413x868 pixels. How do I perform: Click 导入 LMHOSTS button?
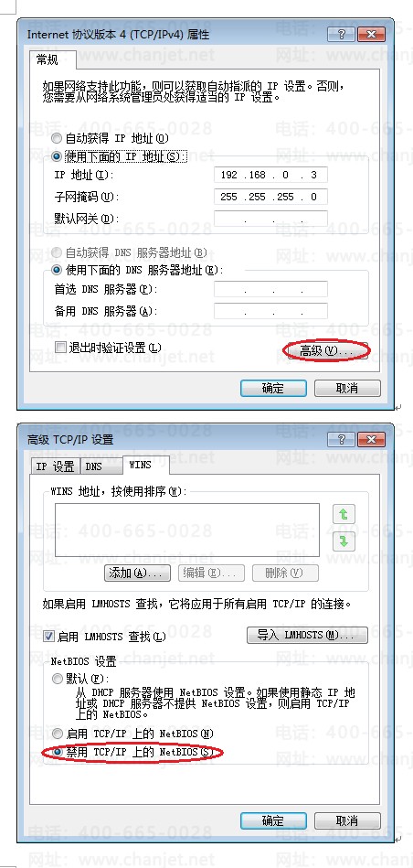pyautogui.click(x=307, y=635)
